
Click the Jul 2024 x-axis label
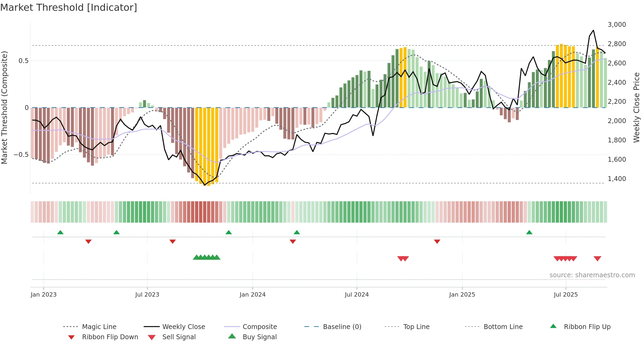pyautogui.click(x=357, y=294)
